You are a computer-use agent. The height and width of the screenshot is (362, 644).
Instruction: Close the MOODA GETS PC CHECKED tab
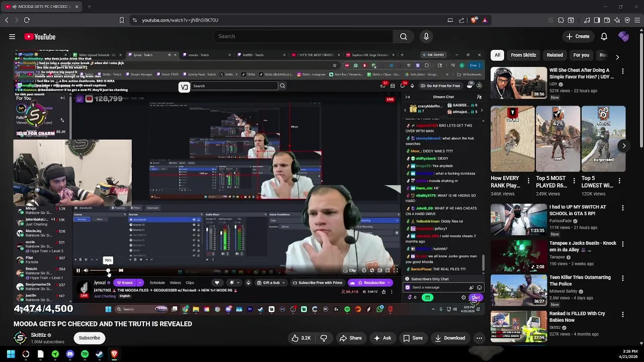coord(76,7)
